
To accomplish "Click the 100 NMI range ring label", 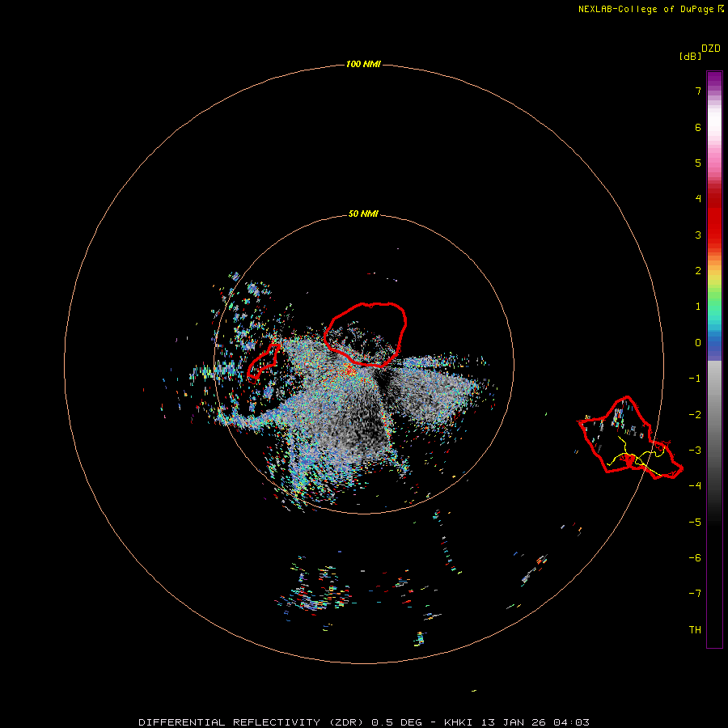I will tap(363, 64).
